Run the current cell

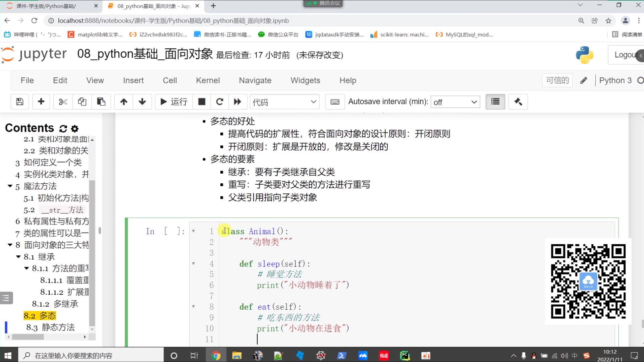pos(173,102)
